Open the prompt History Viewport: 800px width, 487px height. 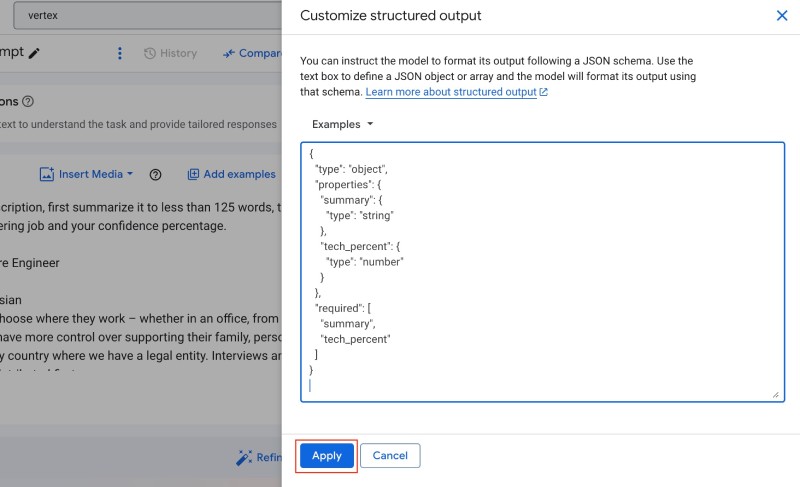170,53
